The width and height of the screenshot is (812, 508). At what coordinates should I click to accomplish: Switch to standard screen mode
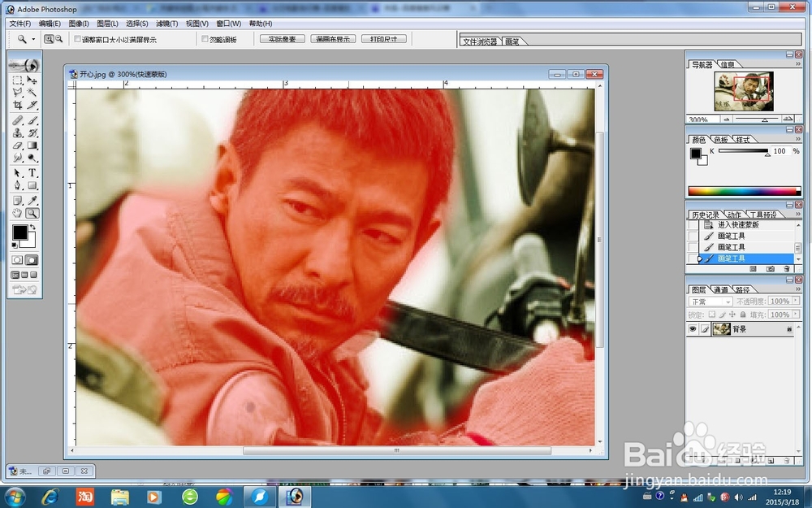click(x=15, y=275)
